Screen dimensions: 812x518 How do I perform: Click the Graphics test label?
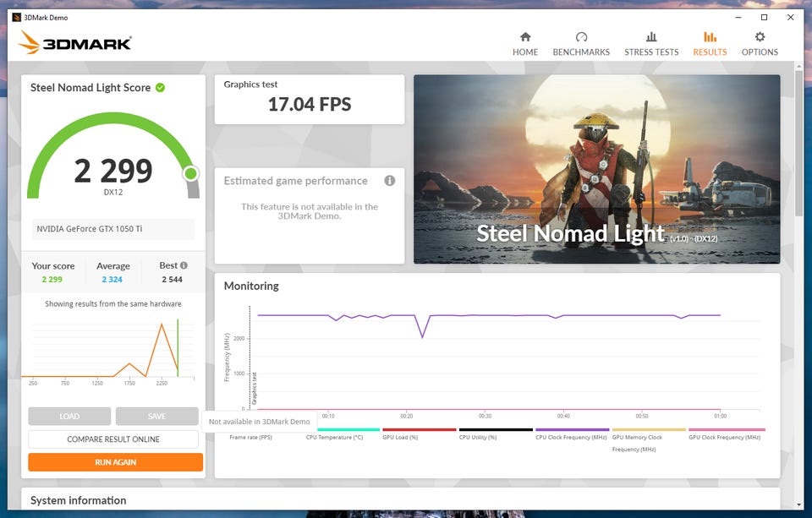click(250, 85)
